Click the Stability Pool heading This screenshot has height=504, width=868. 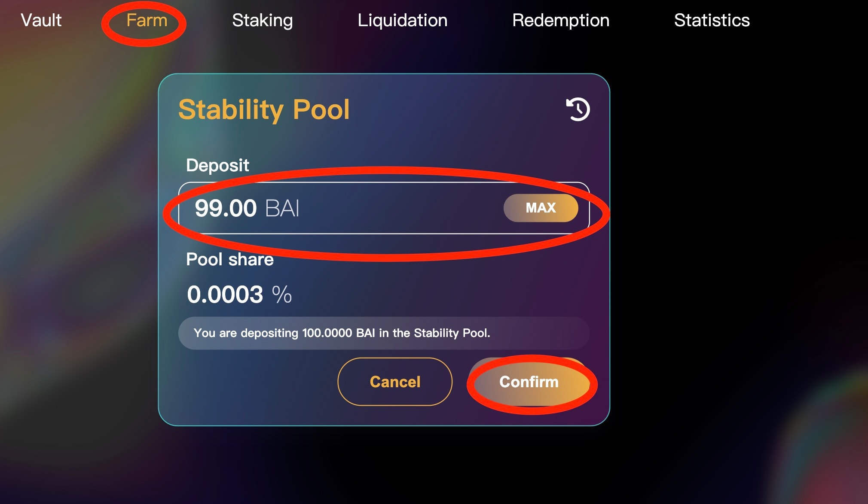(x=264, y=109)
